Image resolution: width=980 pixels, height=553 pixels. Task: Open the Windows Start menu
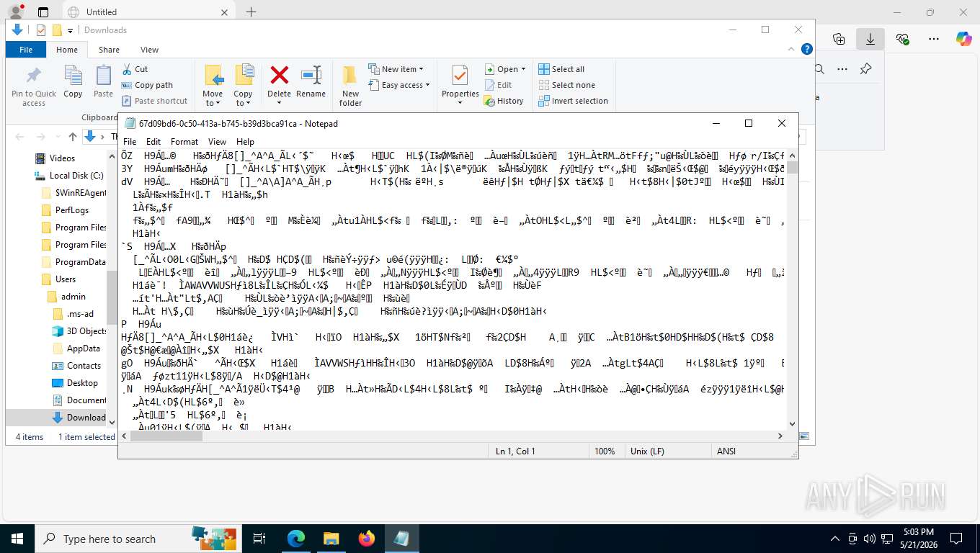[x=17, y=539]
